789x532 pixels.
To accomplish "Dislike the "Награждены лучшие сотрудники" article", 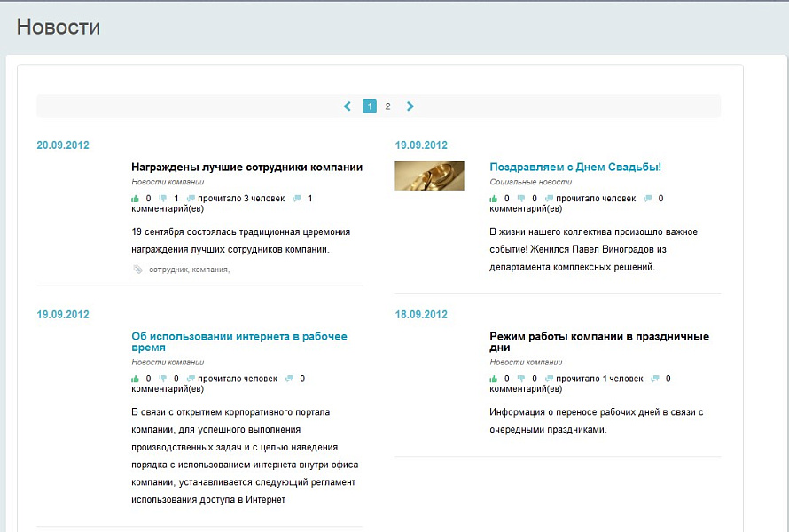I will click(x=164, y=197).
